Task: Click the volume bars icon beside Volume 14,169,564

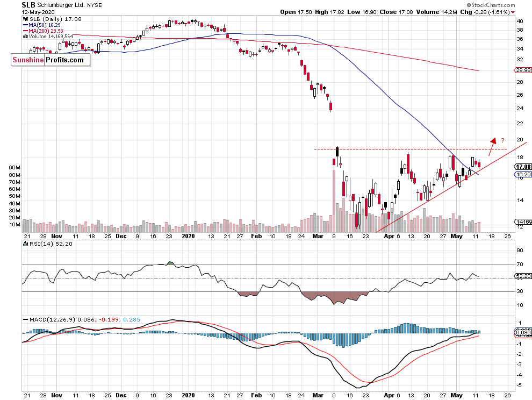Action: (x=25, y=37)
